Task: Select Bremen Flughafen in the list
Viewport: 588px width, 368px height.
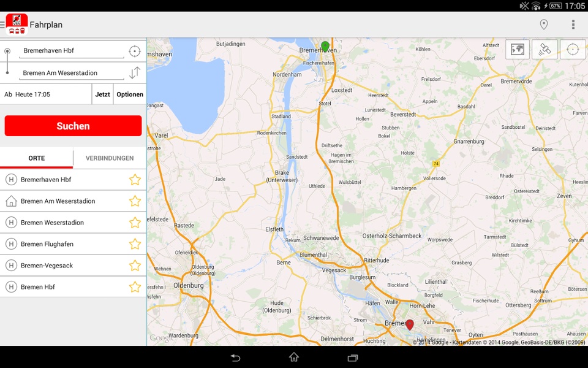Action: (x=73, y=244)
